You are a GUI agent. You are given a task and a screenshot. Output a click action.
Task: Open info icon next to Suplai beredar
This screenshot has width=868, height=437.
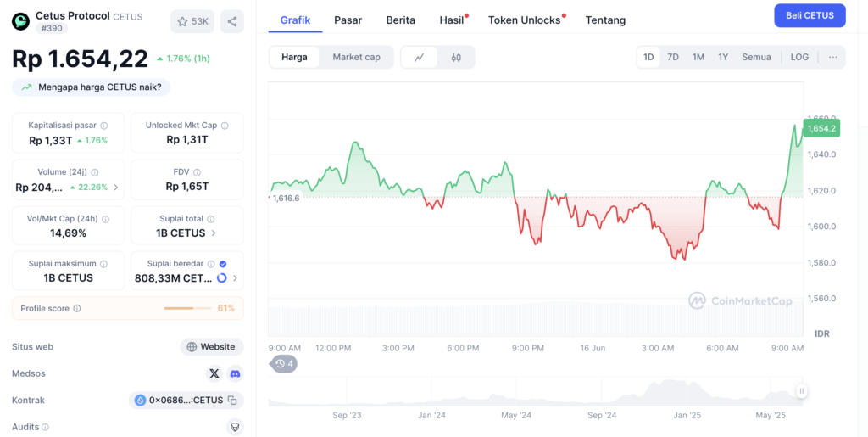point(211,264)
